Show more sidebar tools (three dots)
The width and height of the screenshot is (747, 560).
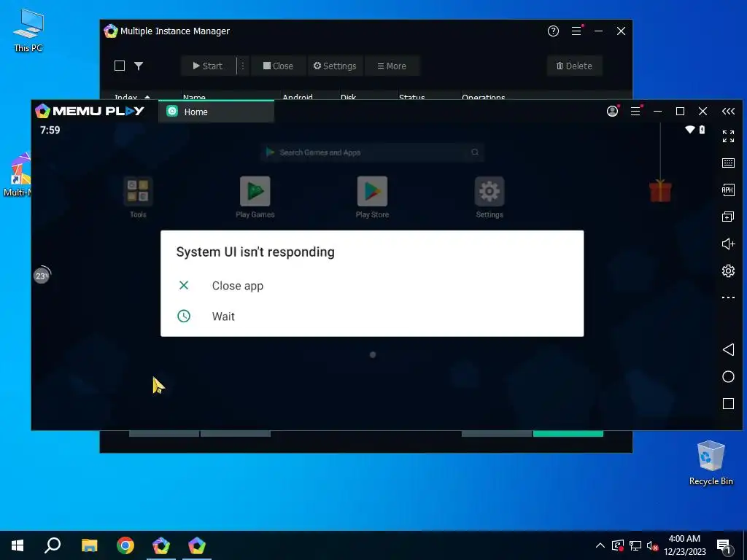click(x=728, y=297)
